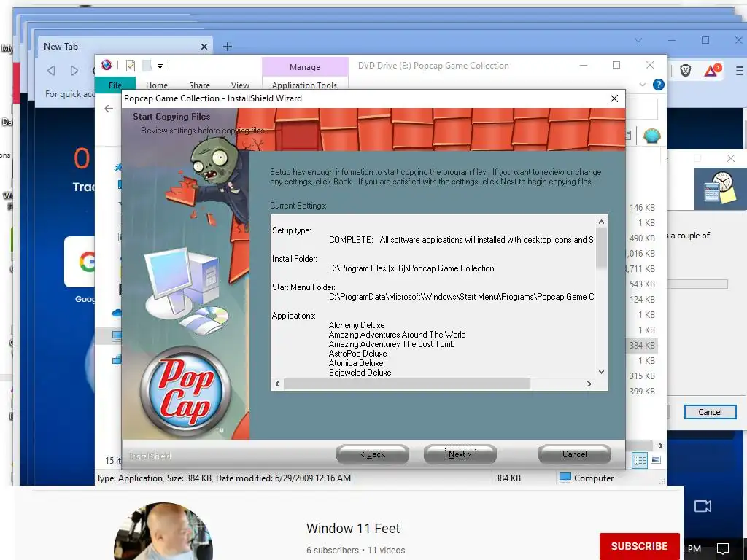Click the Explorer window app icon
The width and height of the screenshot is (747, 560).
107,65
